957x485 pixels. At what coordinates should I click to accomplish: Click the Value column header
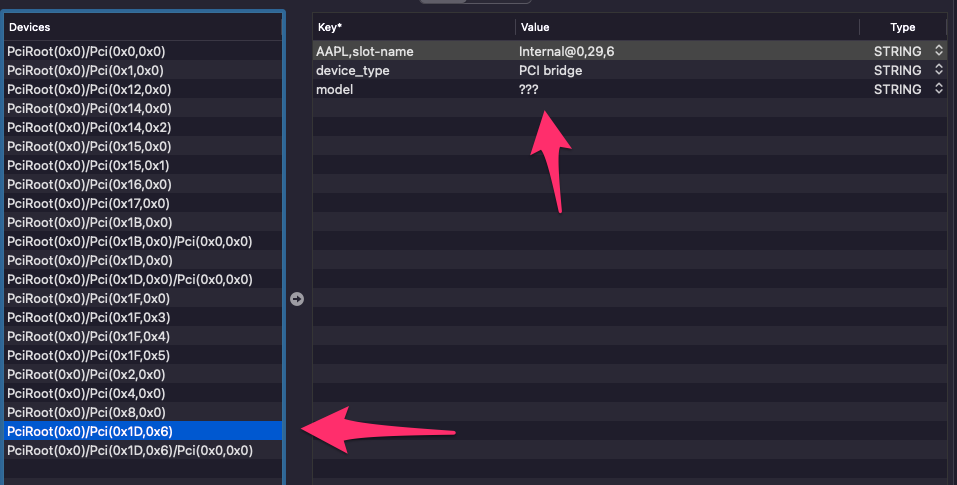[x=687, y=27]
